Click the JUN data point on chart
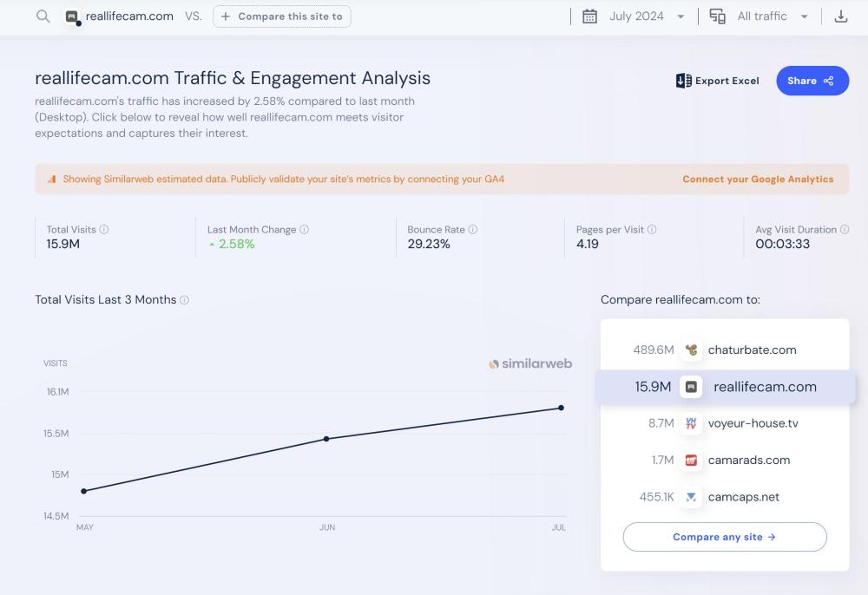The height and width of the screenshot is (595, 868). click(x=326, y=439)
